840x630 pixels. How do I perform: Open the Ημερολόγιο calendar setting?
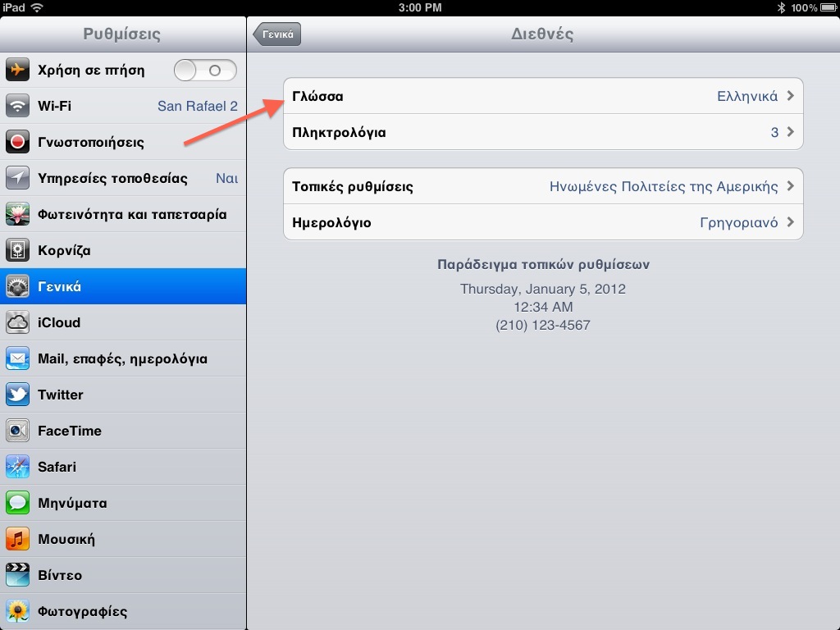tap(543, 222)
